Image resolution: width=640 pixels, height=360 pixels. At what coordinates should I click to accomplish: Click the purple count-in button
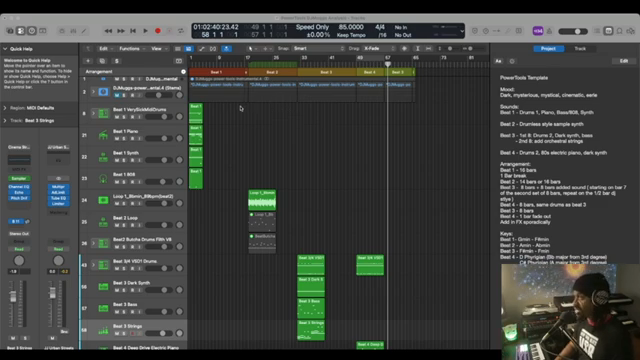(538, 31)
